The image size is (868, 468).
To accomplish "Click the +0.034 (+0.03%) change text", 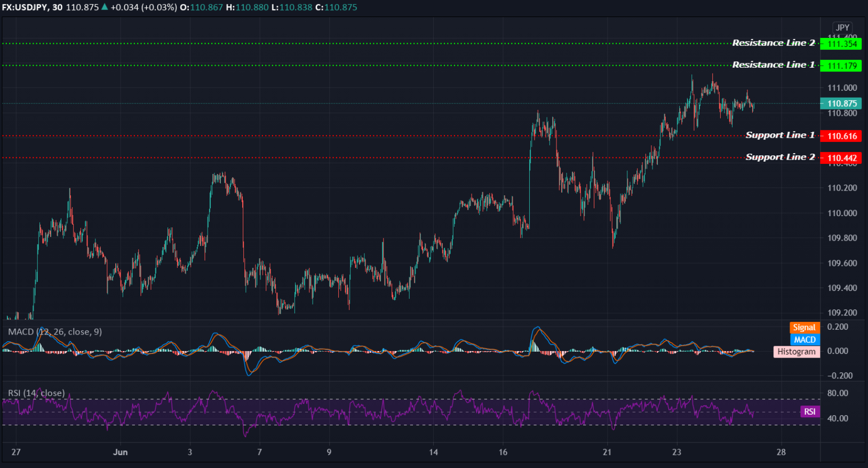I will 144,7.
